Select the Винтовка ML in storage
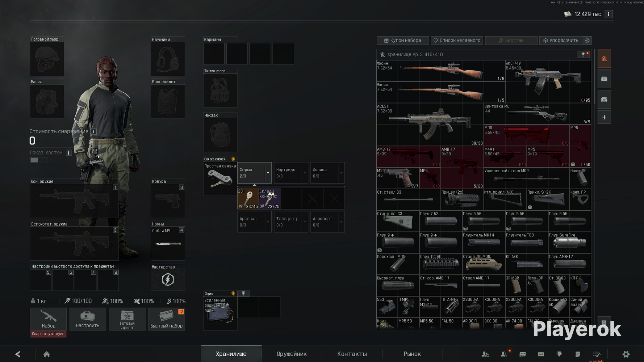Viewport: 644px width, 362px height. [537, 114]
